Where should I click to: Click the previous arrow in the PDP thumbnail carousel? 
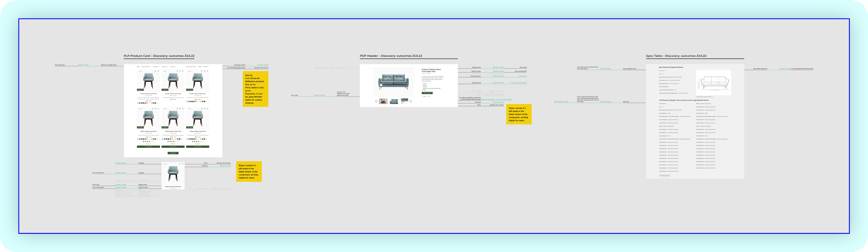[376, 101]
